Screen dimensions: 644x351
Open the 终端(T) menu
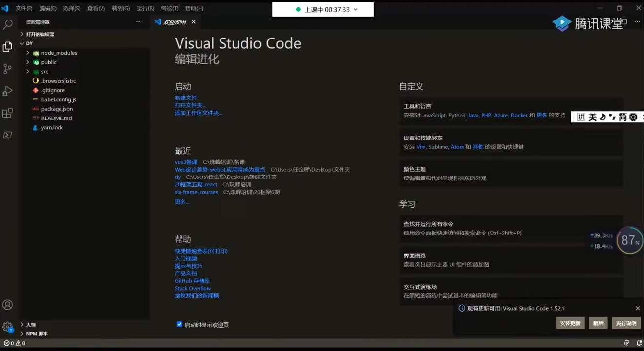click(x=170, y=8)
